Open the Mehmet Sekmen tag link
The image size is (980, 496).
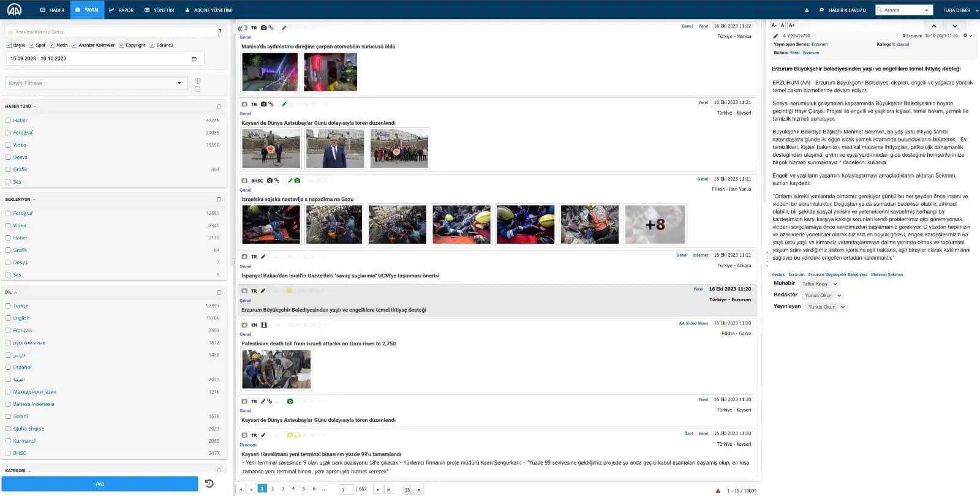(x=886, y=275)
